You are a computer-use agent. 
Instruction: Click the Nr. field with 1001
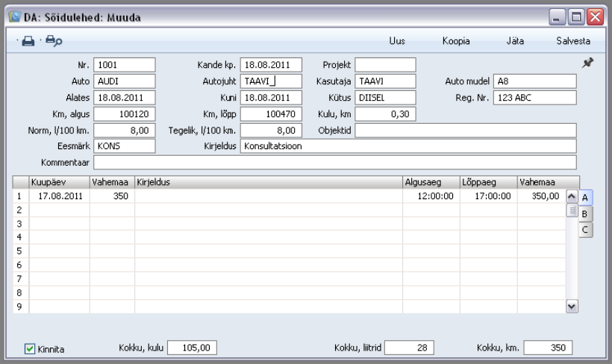click(x=125, y=65)
